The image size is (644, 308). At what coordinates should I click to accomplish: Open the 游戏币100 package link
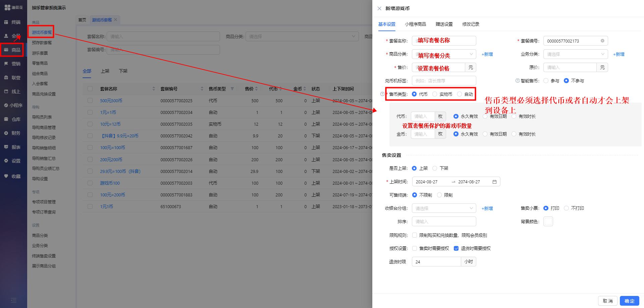tap(110, 183)
